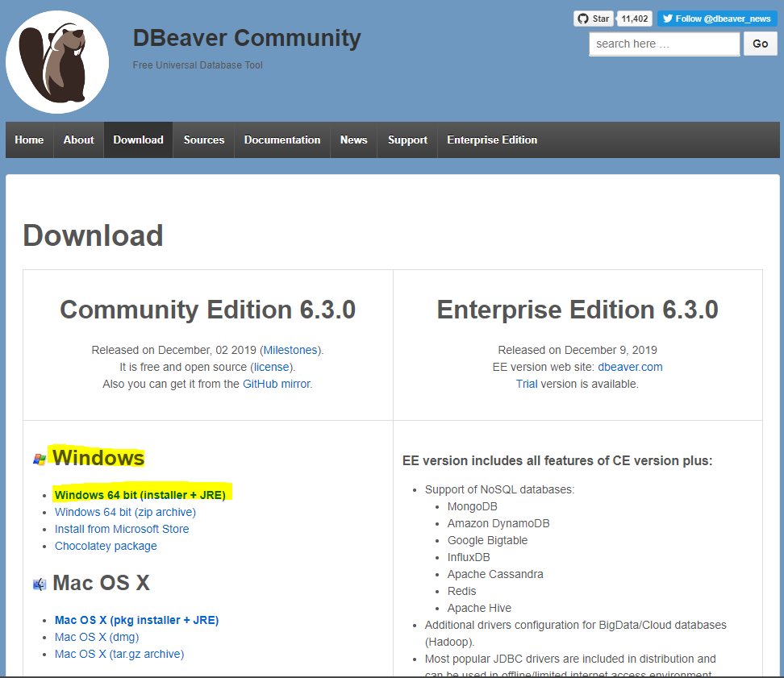Click the Community Edition 6.3.0 heading
784x678 pixels.
207,310
